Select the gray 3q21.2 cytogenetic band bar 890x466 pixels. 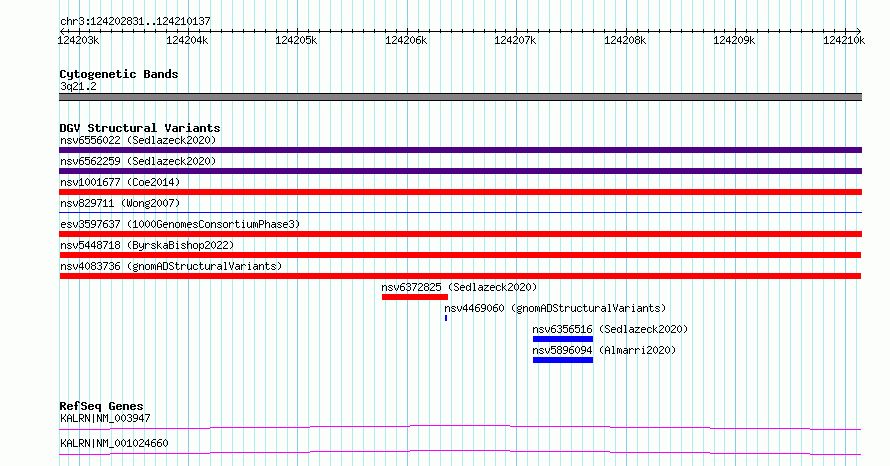coord(460,97)
